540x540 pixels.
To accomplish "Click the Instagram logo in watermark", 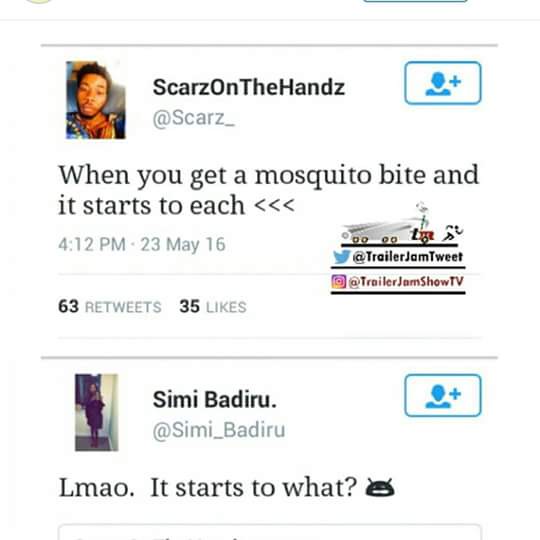I will 339,282.
